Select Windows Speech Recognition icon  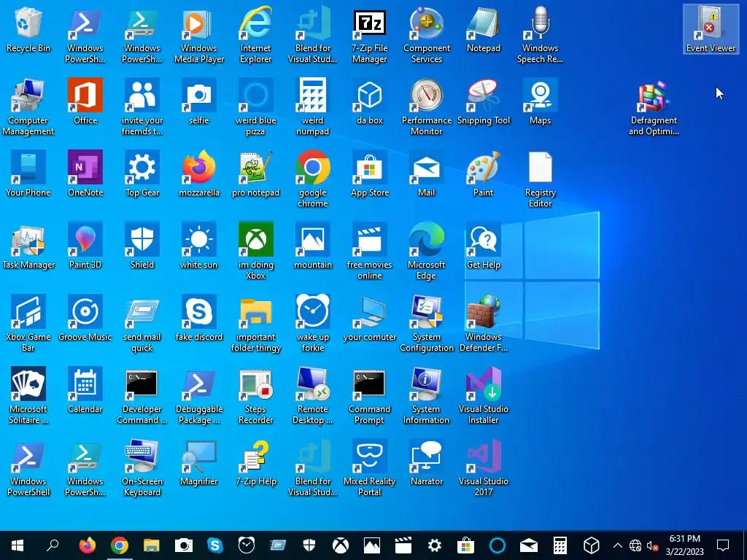coord(541,34)
